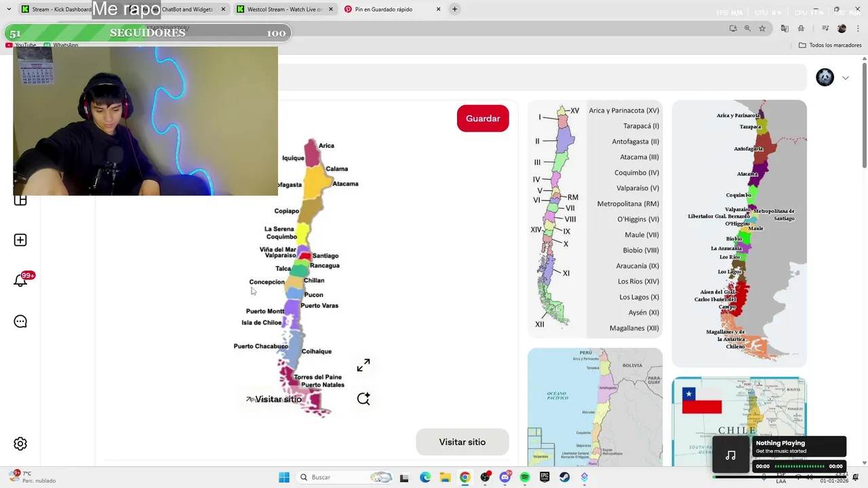Image resolution: width=868 pixels, height=488 pixels.
Task: Click the page vertical scrollbar
Action: [x=864, y=115]
